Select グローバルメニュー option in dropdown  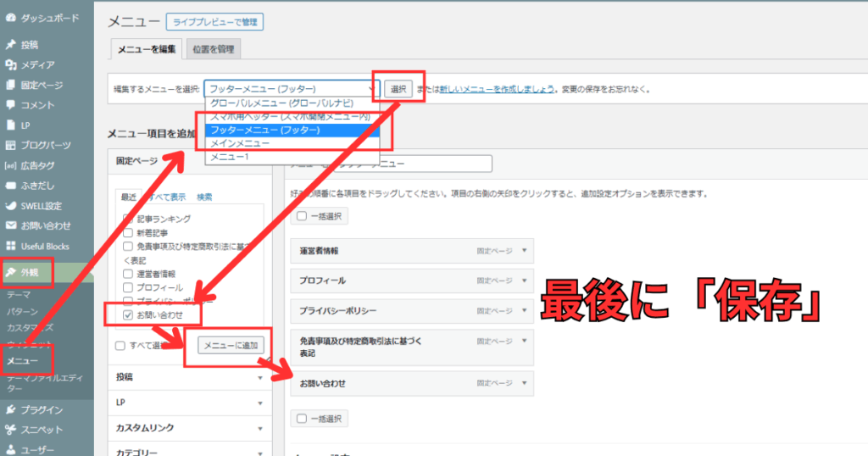(x=292, y=103)
